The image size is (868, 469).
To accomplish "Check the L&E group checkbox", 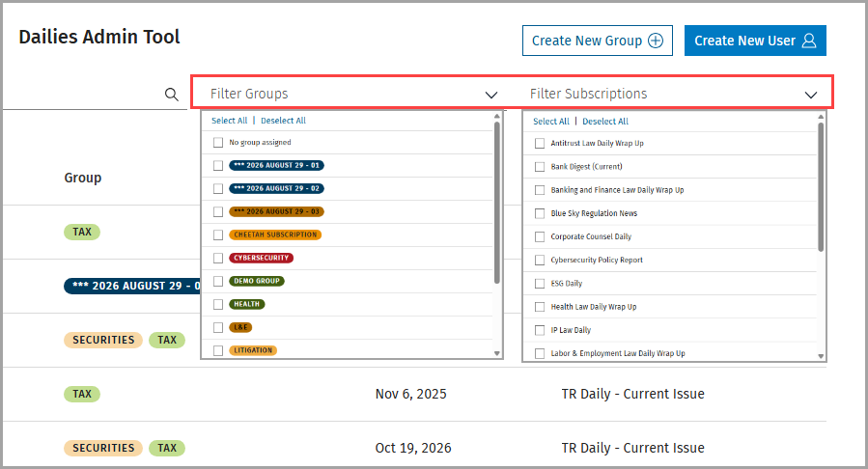I will 218,327.
